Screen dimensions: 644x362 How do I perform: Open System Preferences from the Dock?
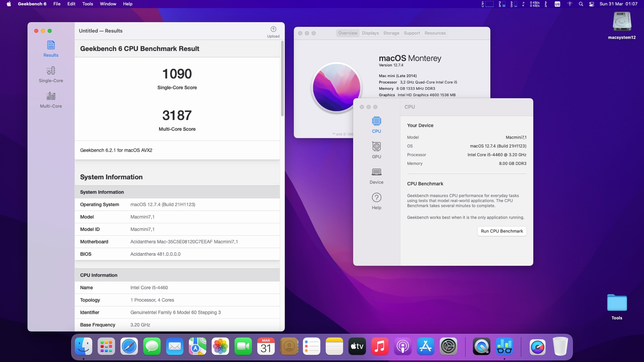point(448,346)
